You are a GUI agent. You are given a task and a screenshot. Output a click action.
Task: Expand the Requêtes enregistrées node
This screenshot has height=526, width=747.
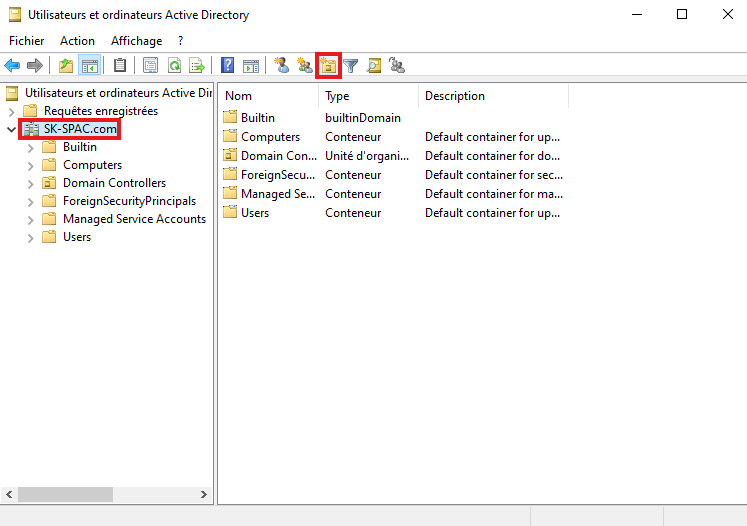tap(12, 111)
